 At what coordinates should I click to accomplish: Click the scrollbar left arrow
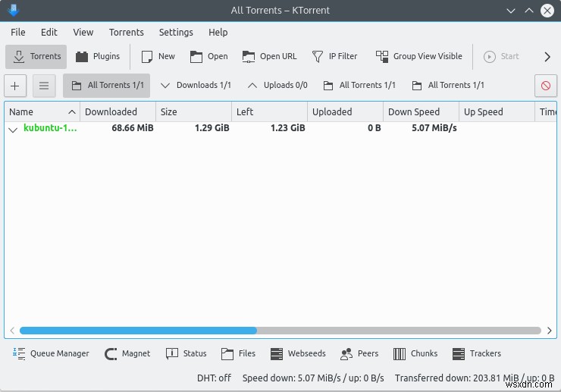click(12, 331)
